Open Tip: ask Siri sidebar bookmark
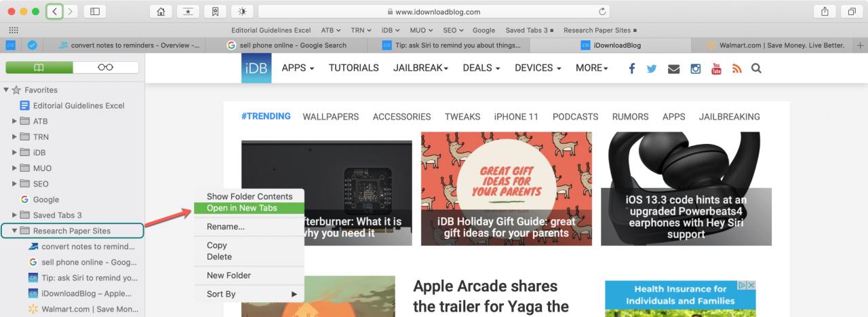This screenshot has width=868, height=317. point(83,278)
